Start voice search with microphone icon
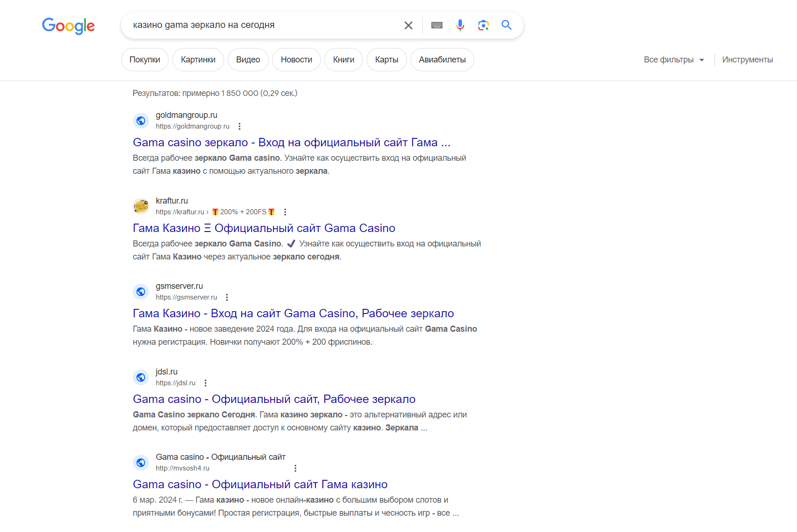 (x=460, y=25)
